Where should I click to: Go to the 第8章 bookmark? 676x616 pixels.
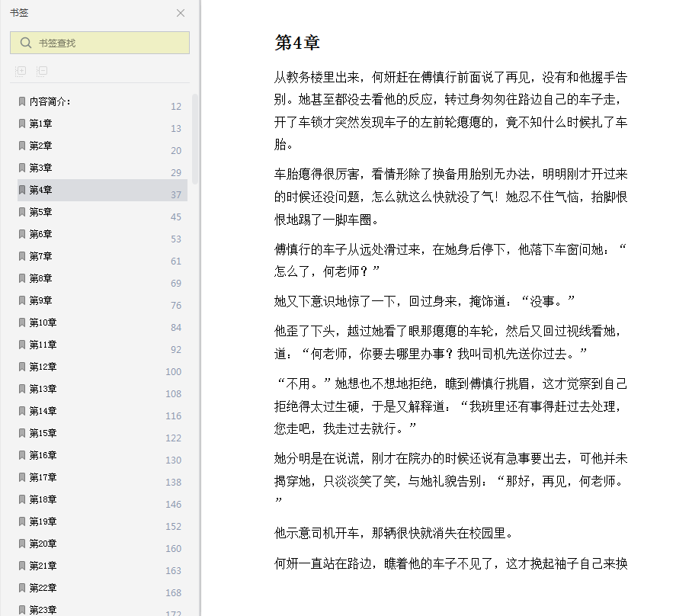click(102, 279)
